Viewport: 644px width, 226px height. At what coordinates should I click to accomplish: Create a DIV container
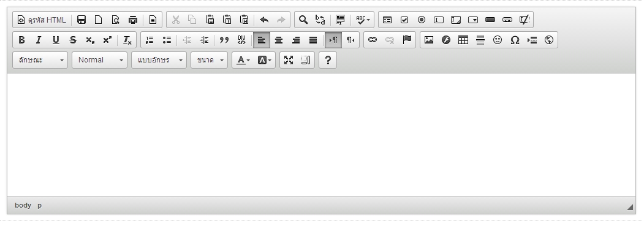tap(241, 40)
